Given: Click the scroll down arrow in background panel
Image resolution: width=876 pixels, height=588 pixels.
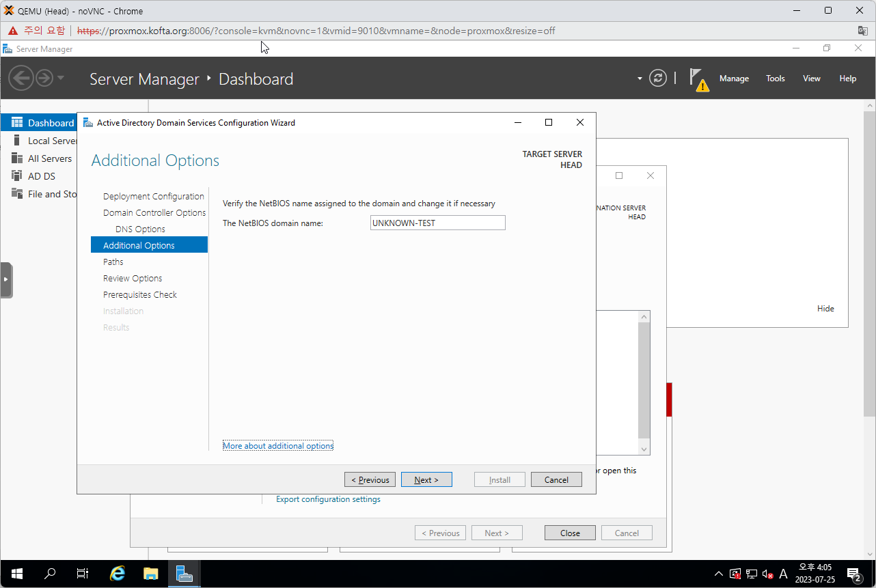Looking at the screenshot, I should (x=644, y=449).
